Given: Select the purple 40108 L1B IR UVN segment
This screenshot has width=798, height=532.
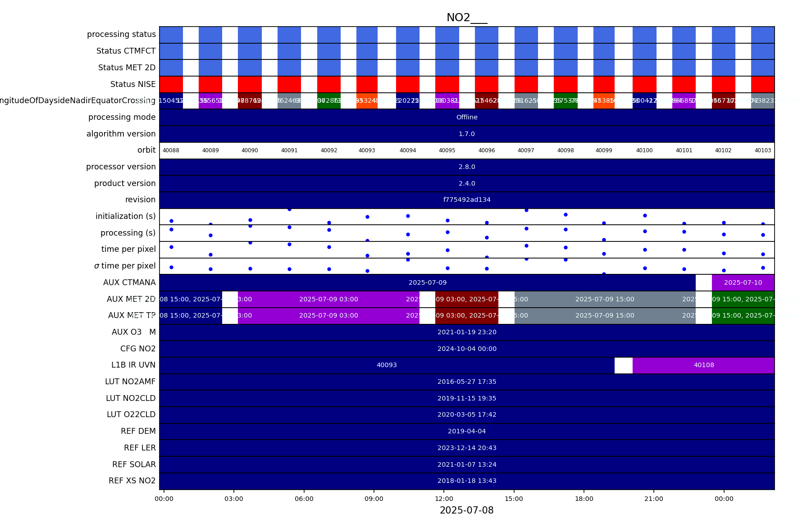Looking at the screenshot, I should pos(703,365).
